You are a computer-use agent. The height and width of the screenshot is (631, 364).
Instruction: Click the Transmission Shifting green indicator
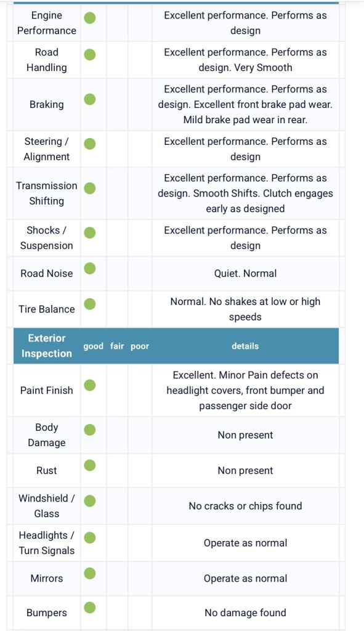click(90, 188)
